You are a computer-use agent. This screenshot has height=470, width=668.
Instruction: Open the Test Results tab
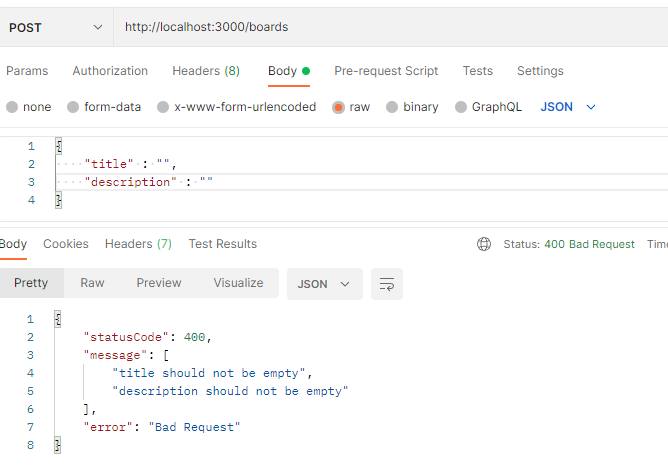pos(222,244)
